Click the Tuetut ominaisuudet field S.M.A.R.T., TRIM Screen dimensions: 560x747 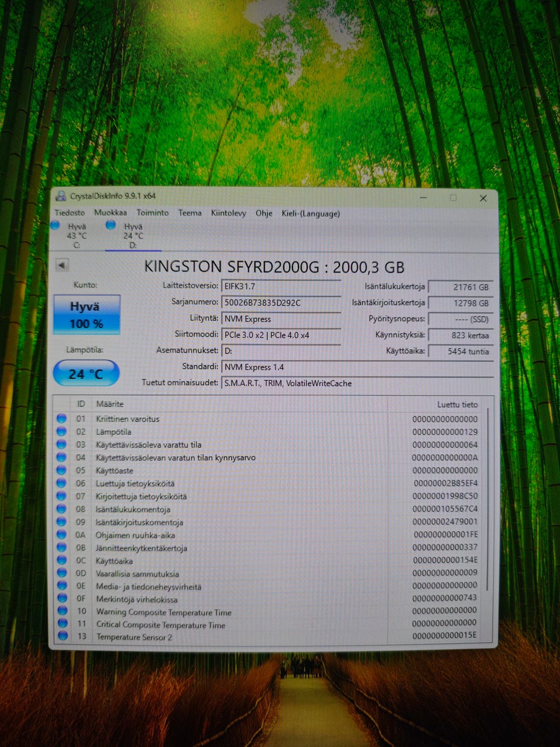pos(357,383)
